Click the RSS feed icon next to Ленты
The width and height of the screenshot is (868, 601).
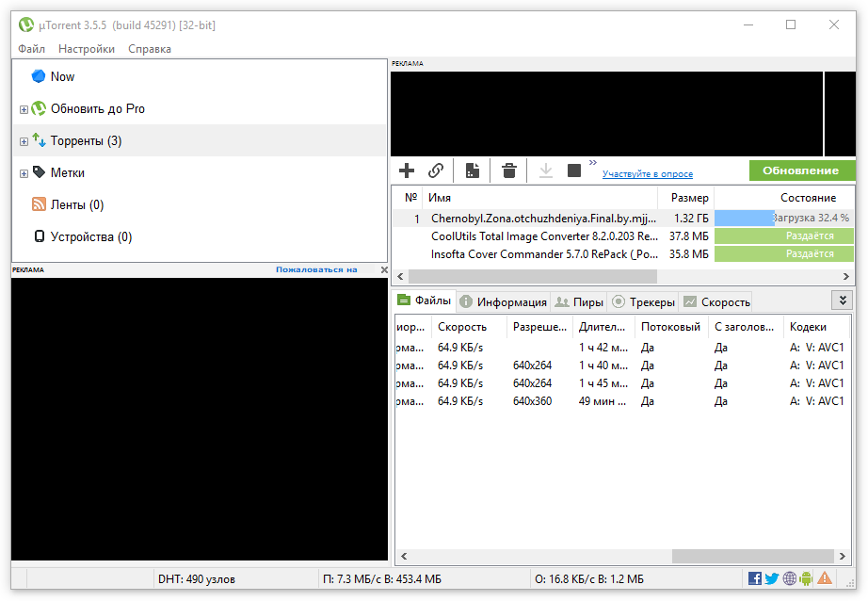pyautogui.click(x=39, y=204)
